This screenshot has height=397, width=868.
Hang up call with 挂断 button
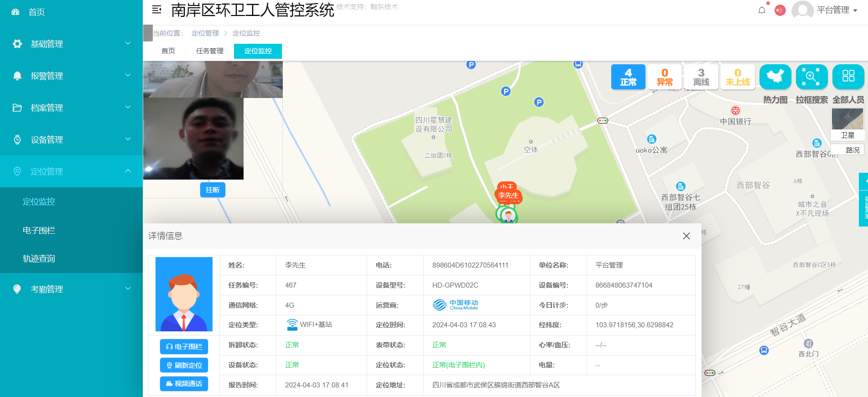[x=213, y=190]
